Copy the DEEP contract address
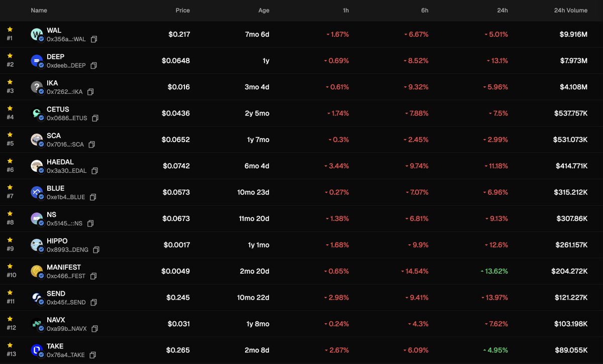The image size is (603, 364). (93, 66)
